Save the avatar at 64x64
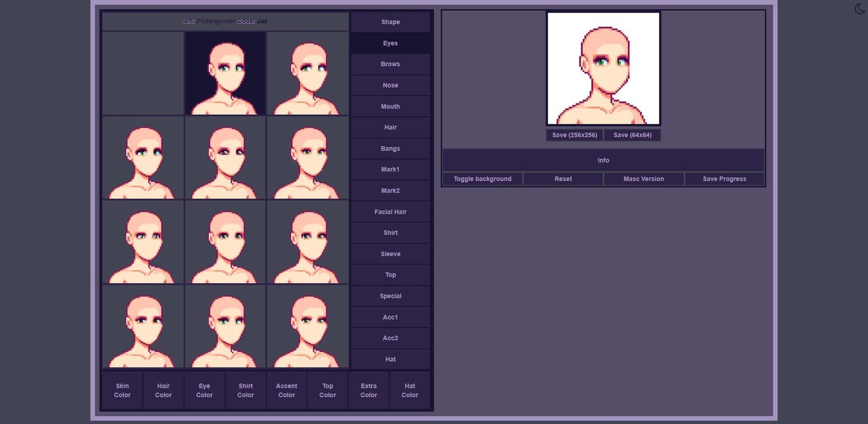 click(632, 135)
